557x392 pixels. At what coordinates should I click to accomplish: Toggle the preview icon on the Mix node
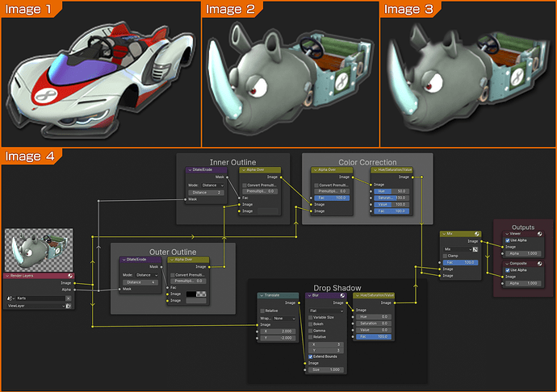point(477,234)
